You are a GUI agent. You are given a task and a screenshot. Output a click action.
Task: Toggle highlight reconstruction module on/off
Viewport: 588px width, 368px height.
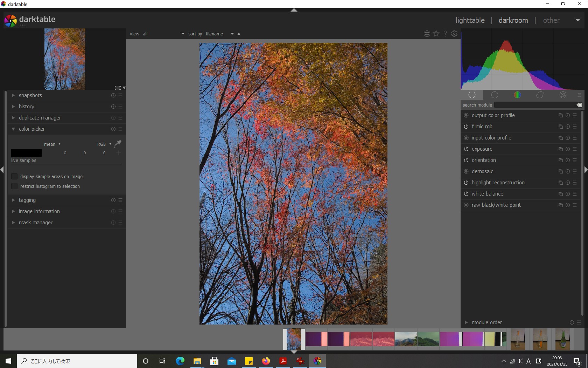coord(466,183)
